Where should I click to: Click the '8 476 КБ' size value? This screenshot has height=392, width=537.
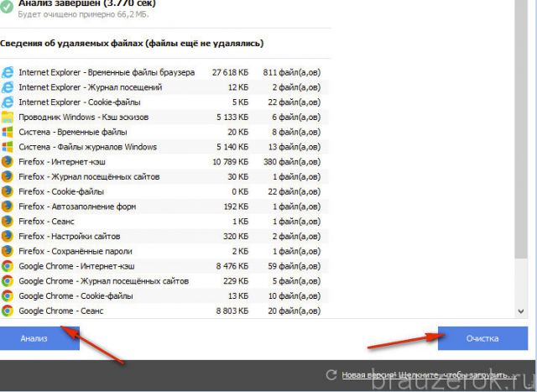pyautogui.click(x=232, y=266)
